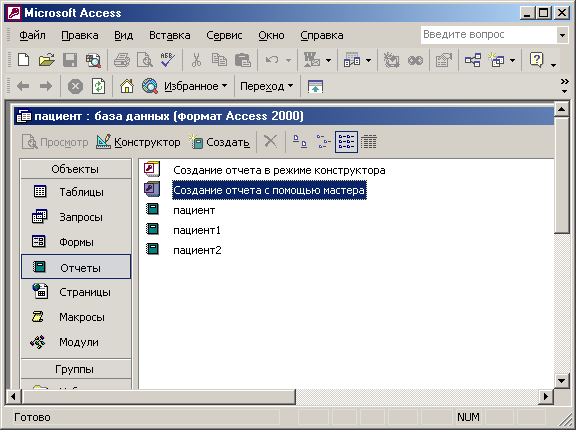Click the File search icon
Viewport: 576px width, 430px height.
pos(93,60)
